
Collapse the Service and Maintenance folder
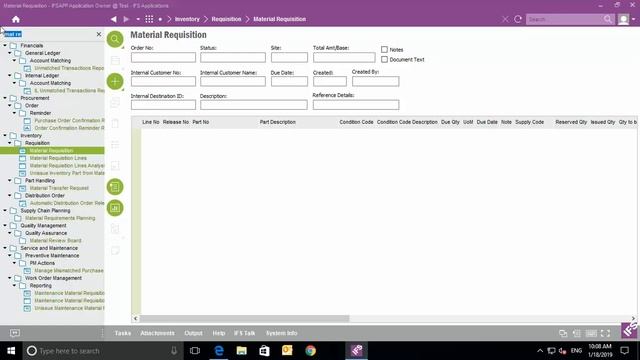click(5, 248)
